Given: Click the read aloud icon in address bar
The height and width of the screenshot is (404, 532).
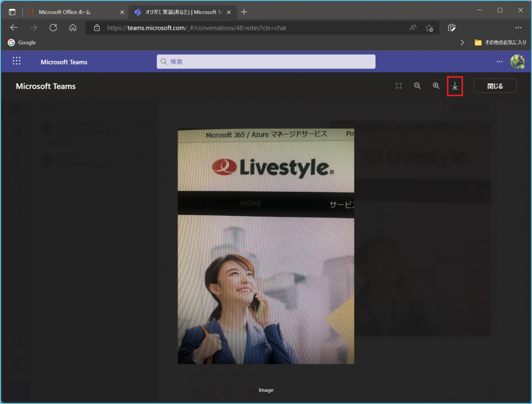Looking at the screenshot, I should point(413,28).
